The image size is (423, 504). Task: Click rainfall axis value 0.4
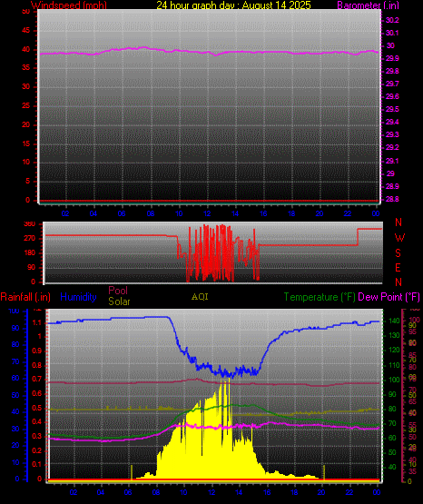[37, 421]
